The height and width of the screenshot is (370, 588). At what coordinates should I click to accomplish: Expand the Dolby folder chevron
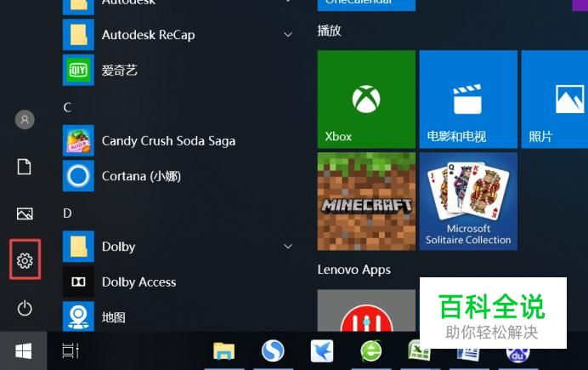[288, 247]
